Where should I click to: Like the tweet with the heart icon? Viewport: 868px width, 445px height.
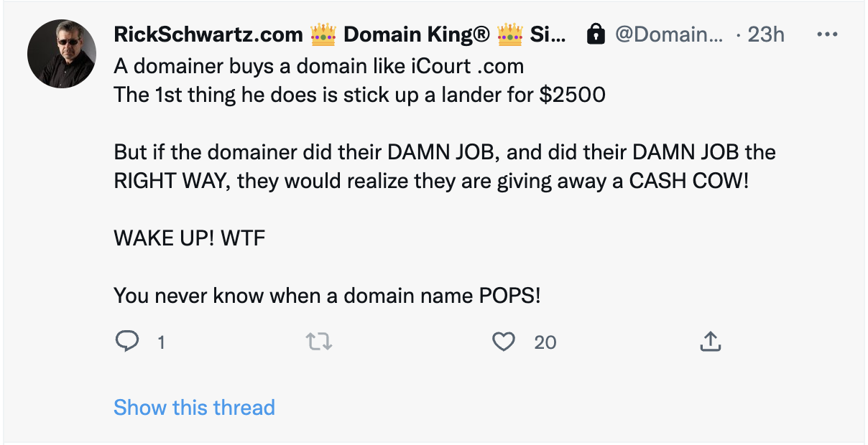[504, 342]
